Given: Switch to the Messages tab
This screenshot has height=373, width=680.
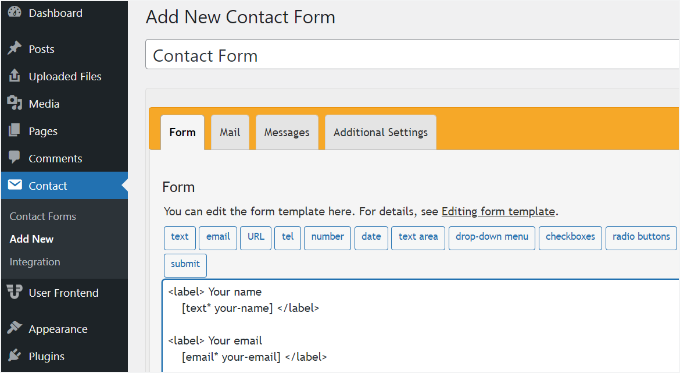Looking at the screenshot, I should 287,132.
